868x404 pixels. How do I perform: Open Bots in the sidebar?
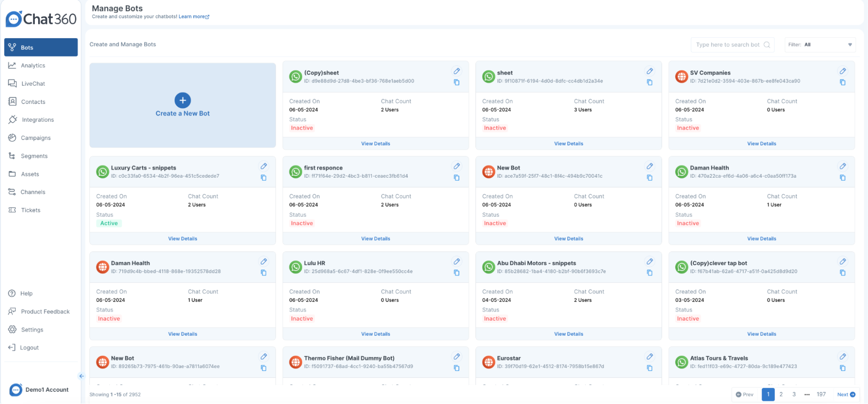(x=41, y=47)
